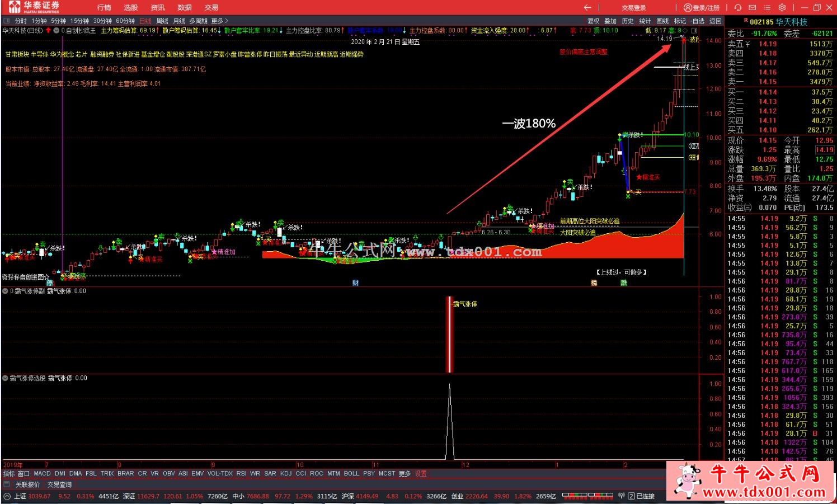
Task: Click the 财 marker on time axis
Action: (355, 283)
